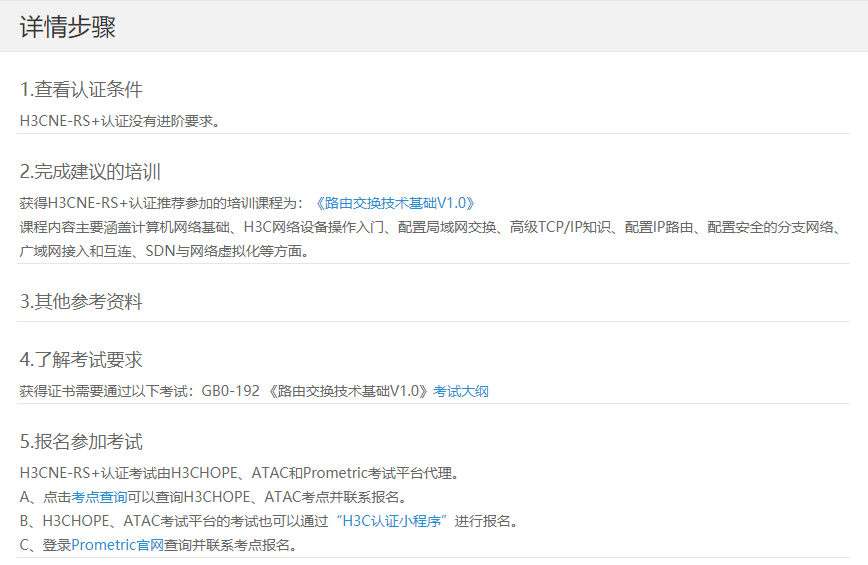Visit the Prometric官网 link
This screenshot has height=565, width=868.
[x=117, y=545]
